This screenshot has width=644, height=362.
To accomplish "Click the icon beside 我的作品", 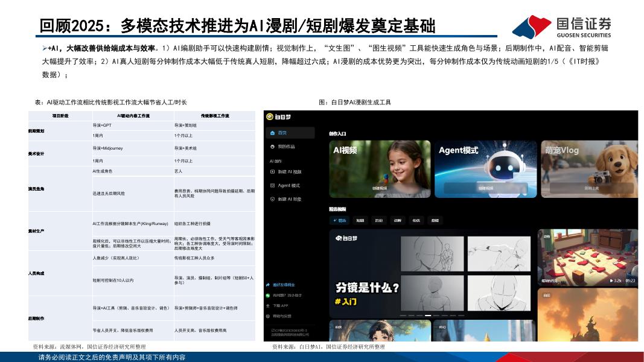I will pos(272,147).
